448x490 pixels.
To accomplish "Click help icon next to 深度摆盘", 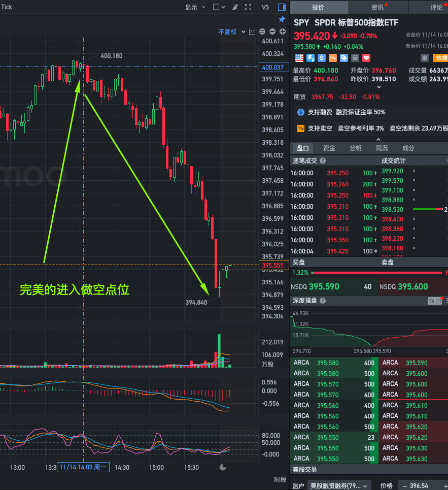I will [x=323, y=300].
